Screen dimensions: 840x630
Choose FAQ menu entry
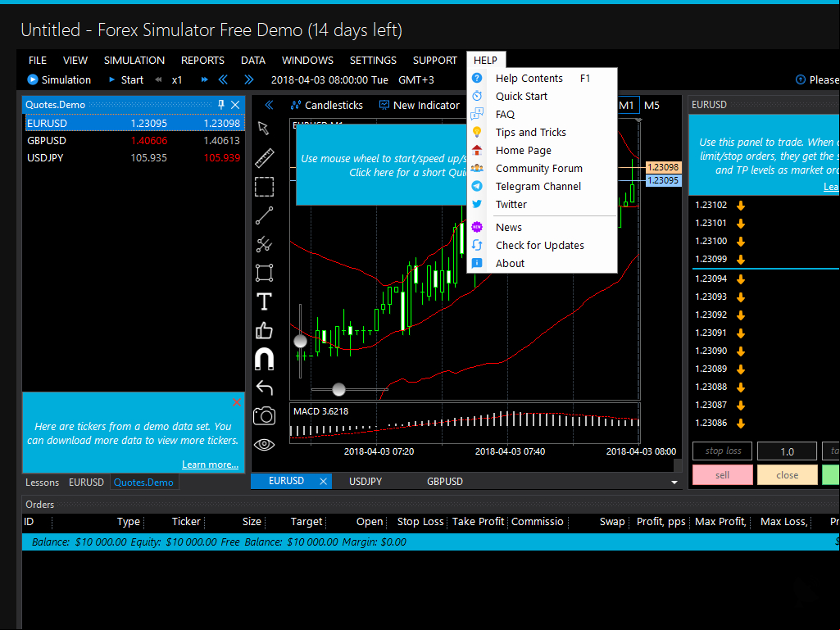pyautogui.click(x=543, y=114)
